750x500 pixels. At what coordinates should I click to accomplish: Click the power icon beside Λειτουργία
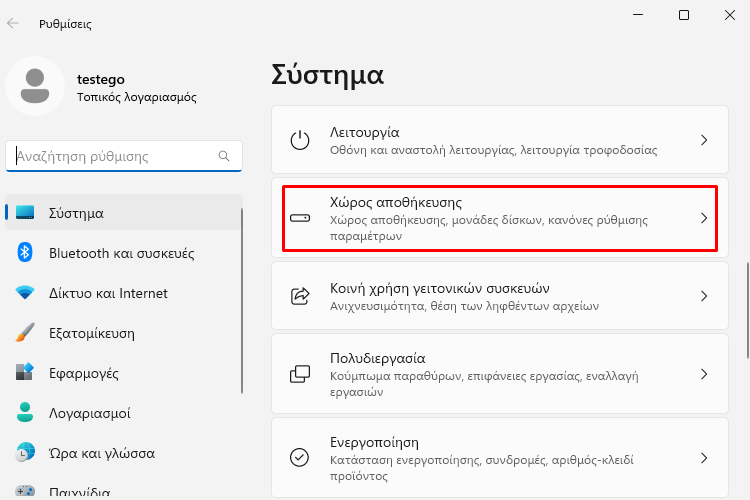point(300,140)
